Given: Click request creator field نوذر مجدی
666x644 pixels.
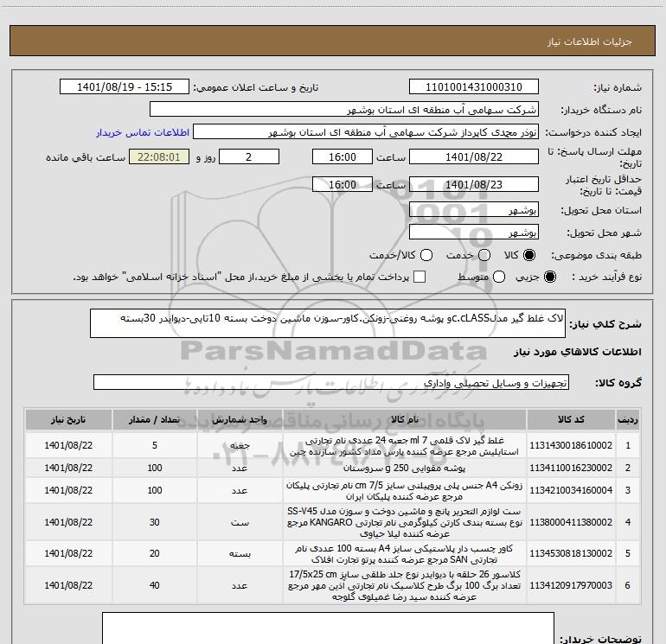Looking at the screenshot, I should [366, 132].
